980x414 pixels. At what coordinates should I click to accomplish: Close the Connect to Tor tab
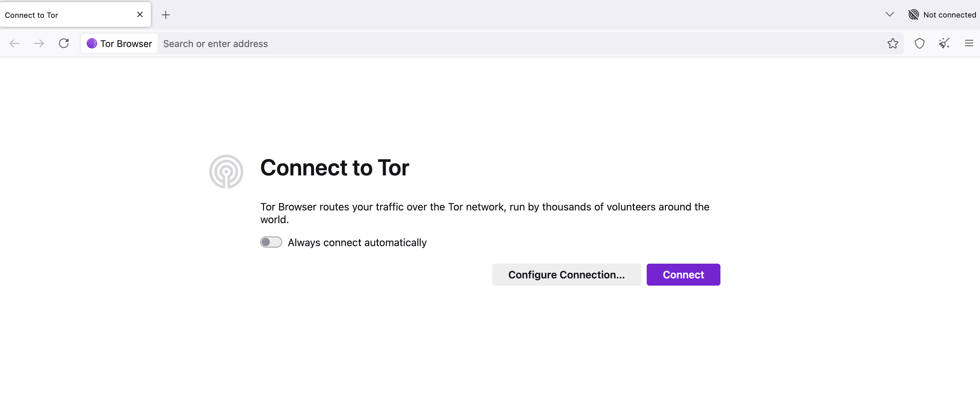(140, 14)
